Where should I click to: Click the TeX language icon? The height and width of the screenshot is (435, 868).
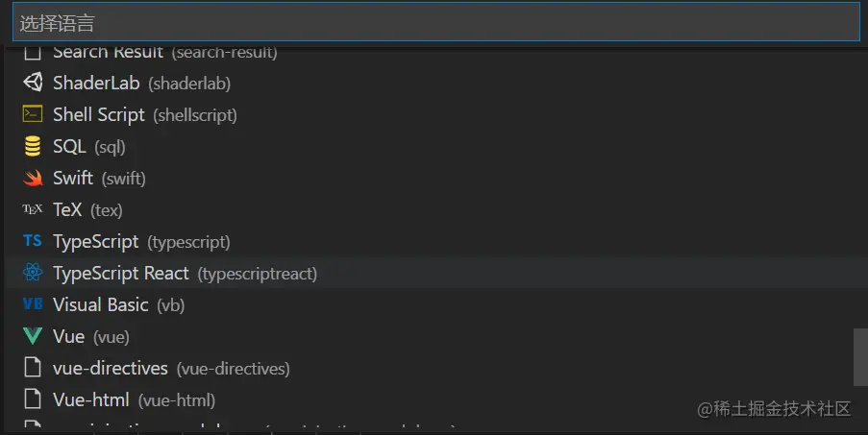[x=33, y=209]
